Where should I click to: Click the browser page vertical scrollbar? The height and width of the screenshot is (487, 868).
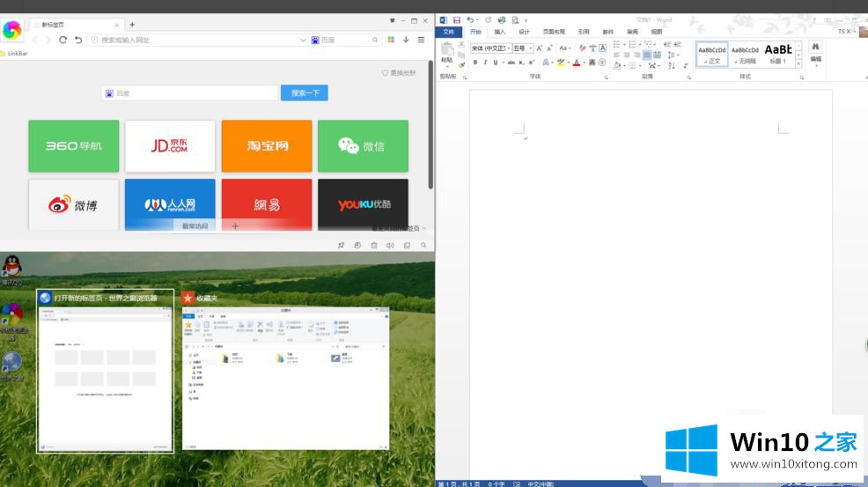pyautogui.click(x=430, y=126)
